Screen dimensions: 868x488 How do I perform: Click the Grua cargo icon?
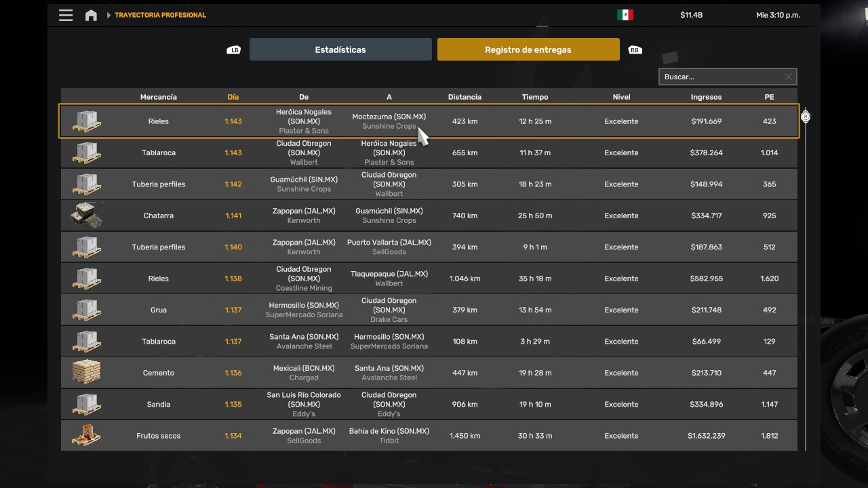click(x=86, y=310)
